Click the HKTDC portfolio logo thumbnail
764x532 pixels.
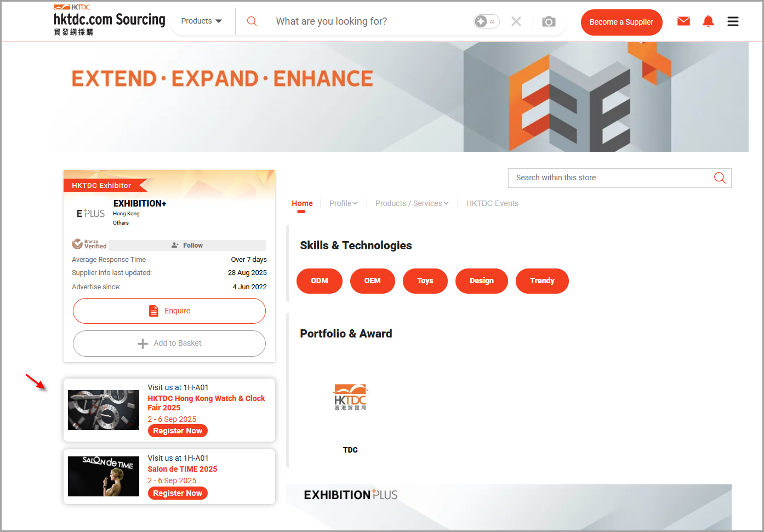pyautogui.click(x=350, y=397)
